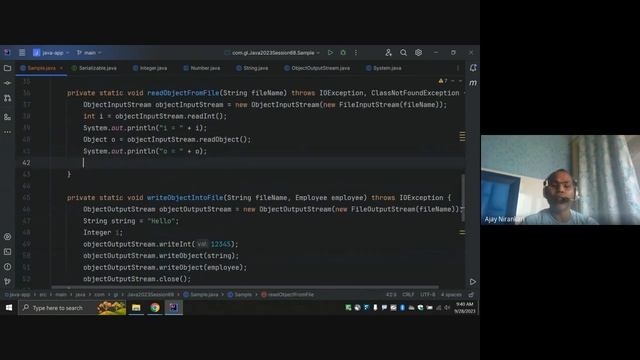Open editor tabs more options menu
Image resolution: width=640 pixels, height=360 pixels.
[x=458, y=68]
